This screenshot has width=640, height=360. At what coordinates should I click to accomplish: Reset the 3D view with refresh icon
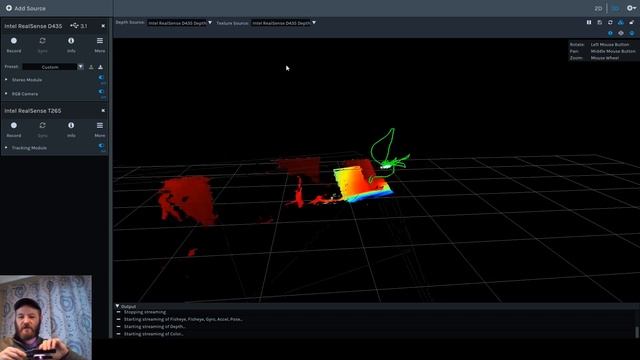point(610,22)
